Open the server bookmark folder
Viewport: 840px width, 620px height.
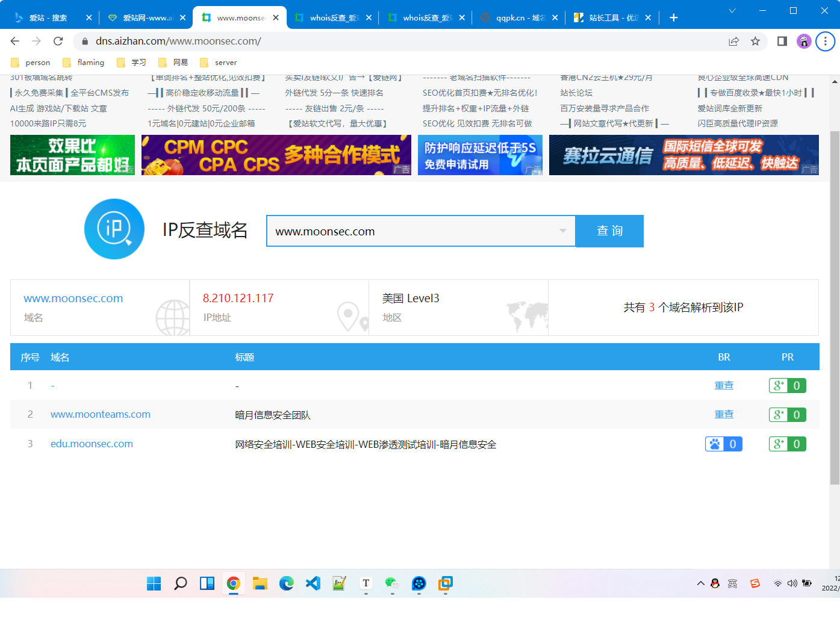click(218, 62)
